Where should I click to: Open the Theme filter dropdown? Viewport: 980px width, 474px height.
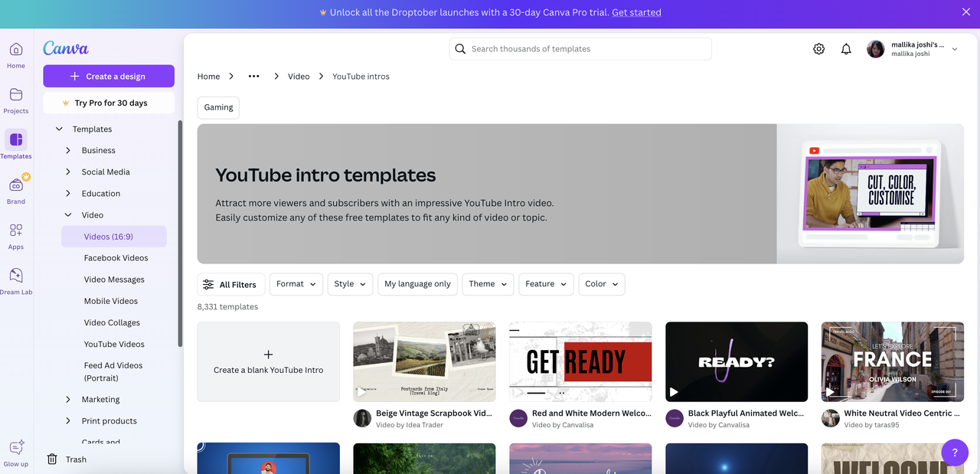coord(488,284)
